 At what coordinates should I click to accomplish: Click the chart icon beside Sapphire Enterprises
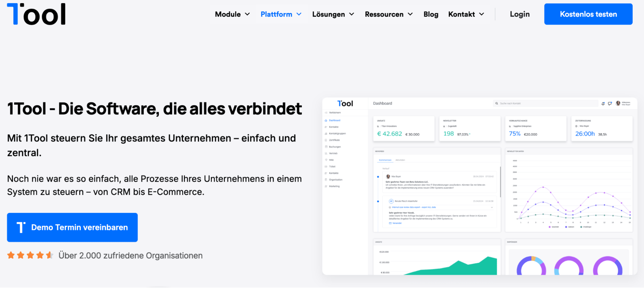[x=510, y=126]
